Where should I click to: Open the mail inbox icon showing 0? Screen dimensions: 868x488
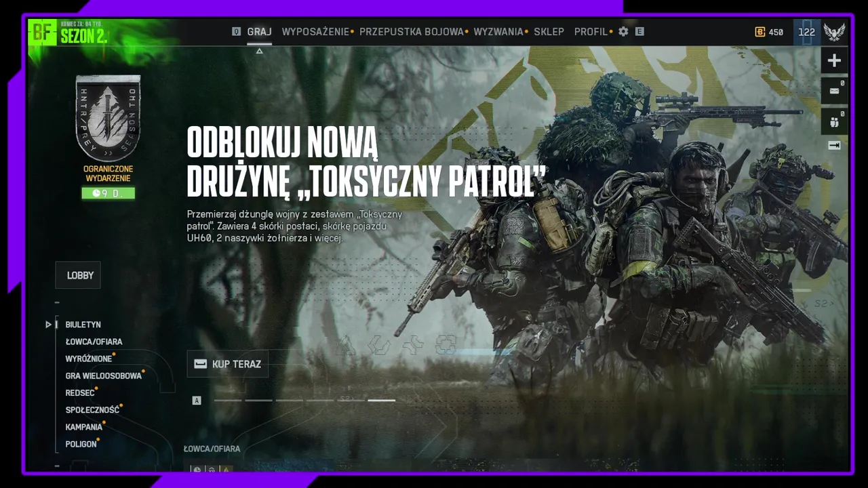pyautogui.click(x=834, y=91)
